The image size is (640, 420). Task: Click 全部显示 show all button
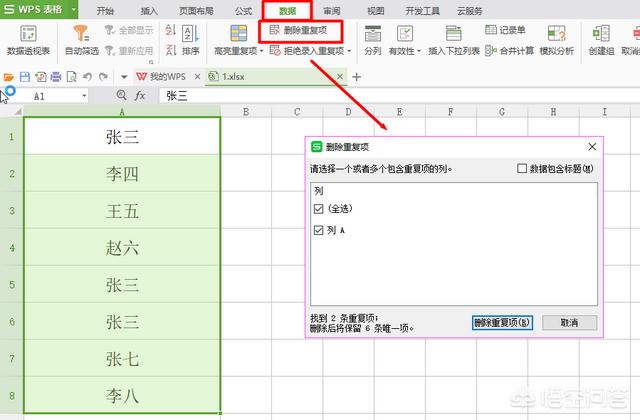click(x=129, y=30)
